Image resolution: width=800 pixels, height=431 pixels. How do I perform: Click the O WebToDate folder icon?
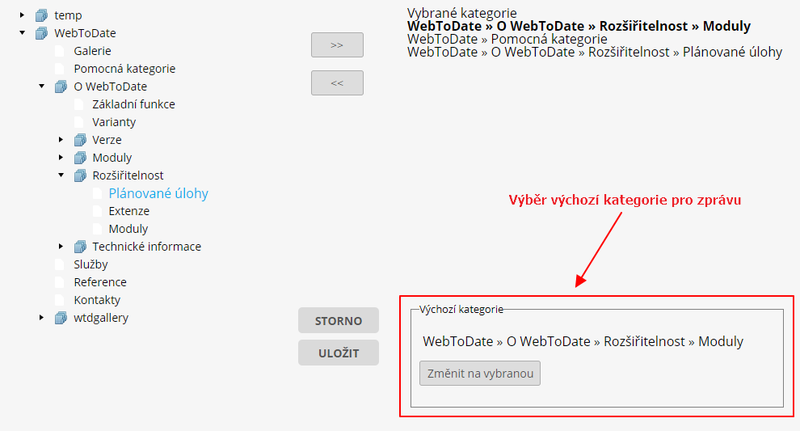pyautogui.click(x=60, y=87)
